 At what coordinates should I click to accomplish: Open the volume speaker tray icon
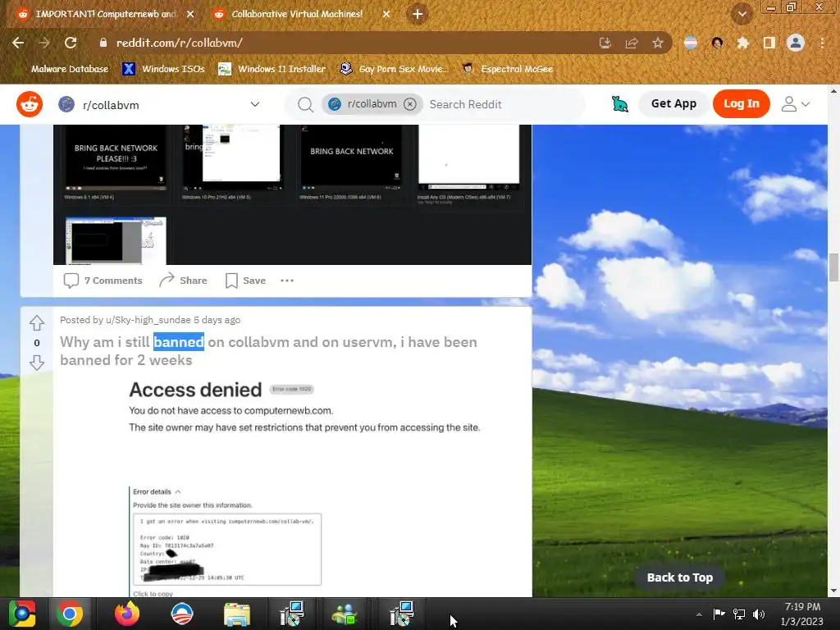(759, 614)
